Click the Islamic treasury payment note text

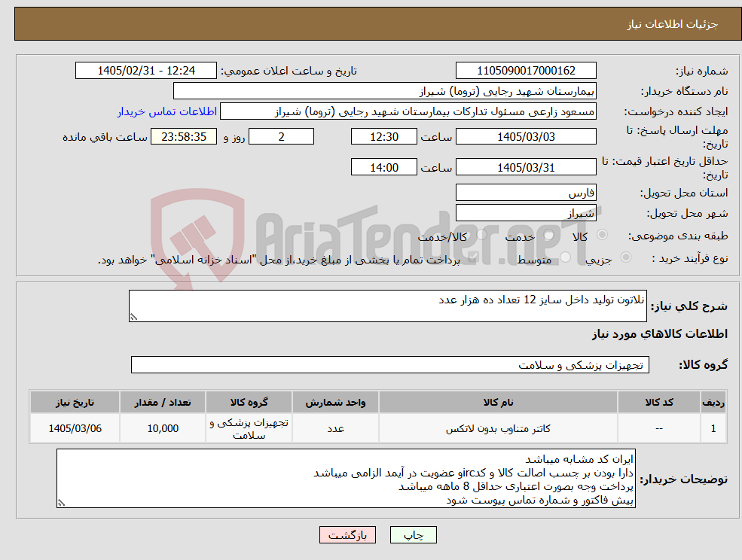tap(279, 260)
